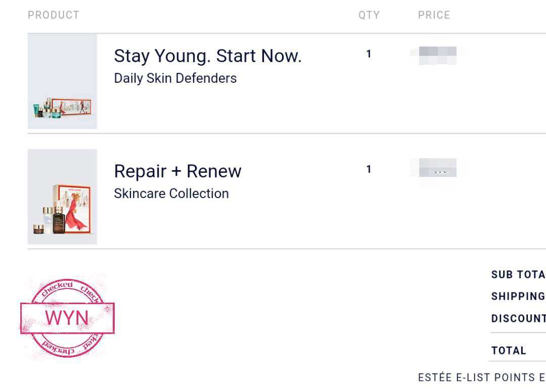Screen dimensions: 546x392
Task: Select the Skincare Collection subtitle
Action: tap(171, 193)
